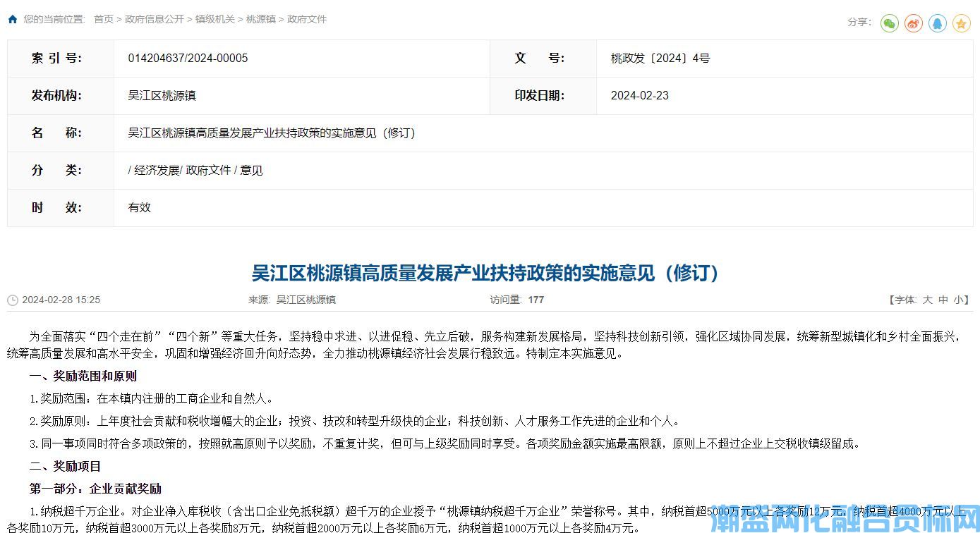Select issue date 2024-02-23
This screenshot has width=980, height=533.
[x=639, y=96]
